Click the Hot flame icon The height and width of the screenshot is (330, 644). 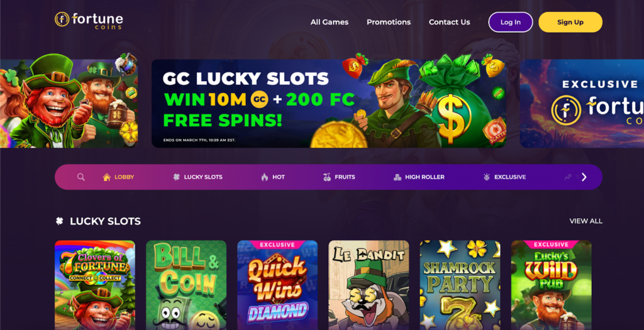point(265,177)
